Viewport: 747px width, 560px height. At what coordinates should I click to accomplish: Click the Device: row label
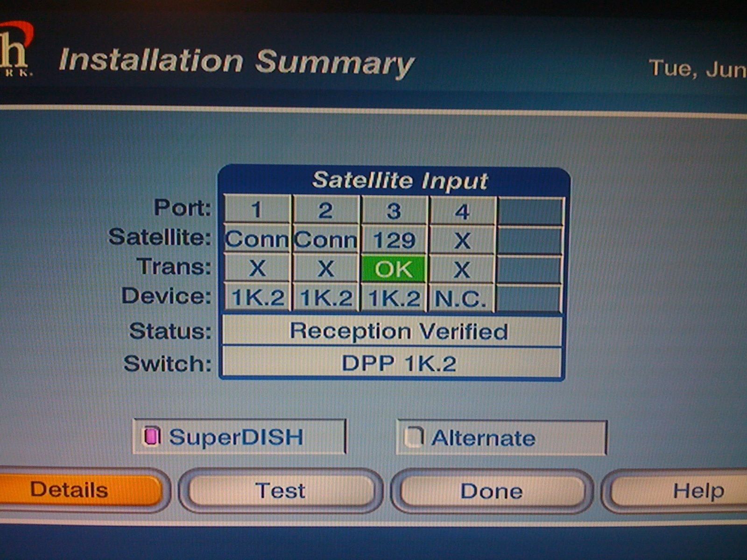pyautogui.click(x=167, y=296)
